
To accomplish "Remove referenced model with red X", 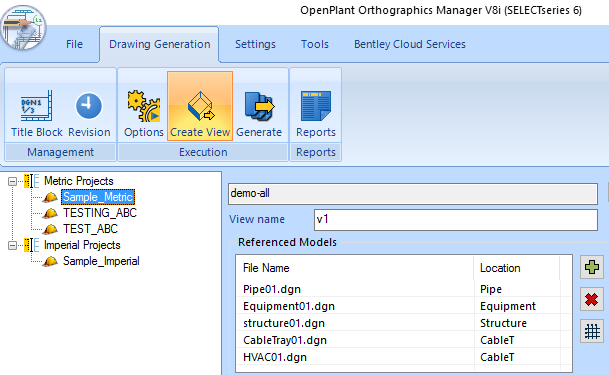I will [592, 299].
